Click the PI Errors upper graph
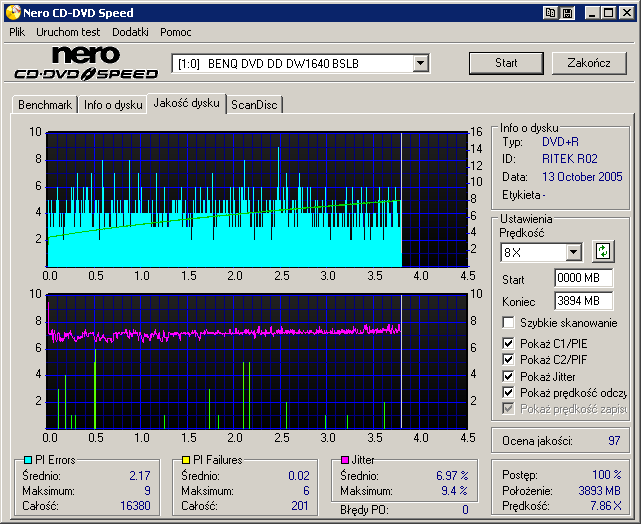The width and height of the screenshot is (641, 524). [x=257, y=199]
